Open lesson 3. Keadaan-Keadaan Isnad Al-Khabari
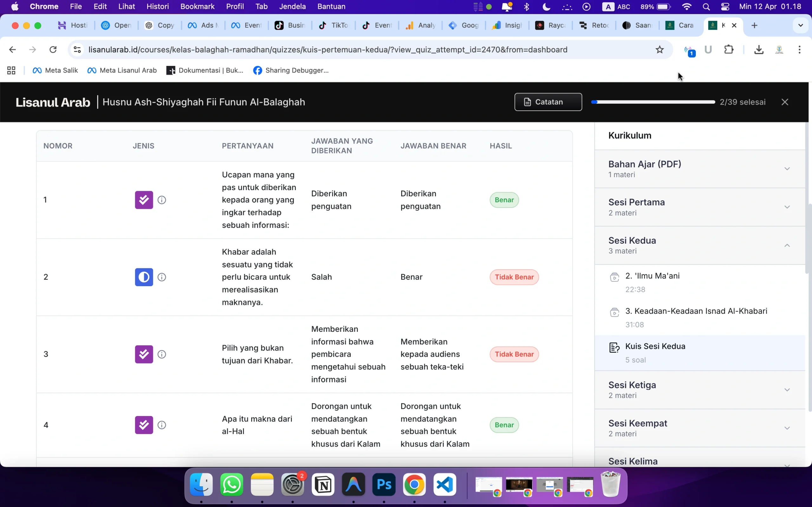Screen dimensions: 812x507 click(696, 311)
